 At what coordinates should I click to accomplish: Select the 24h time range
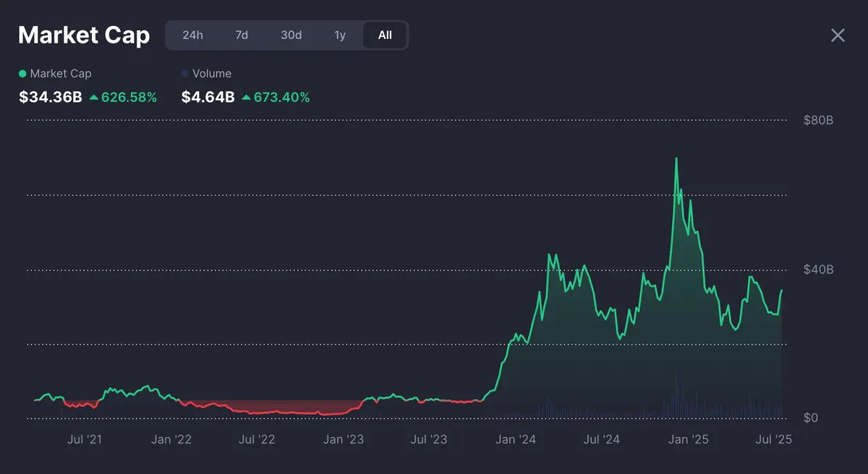[x=192, y=35]
